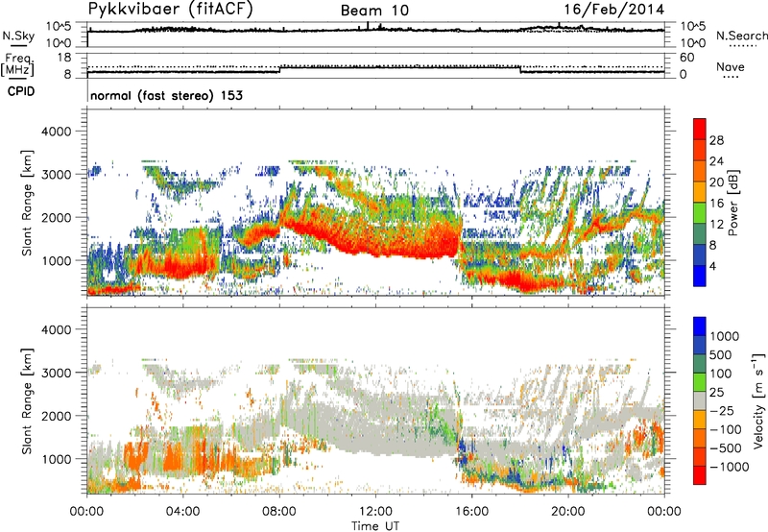This screenshot has width=768, height=532.
Task: Pick the blue top segment of Velocity colorbar
Action: pos(700,326)
